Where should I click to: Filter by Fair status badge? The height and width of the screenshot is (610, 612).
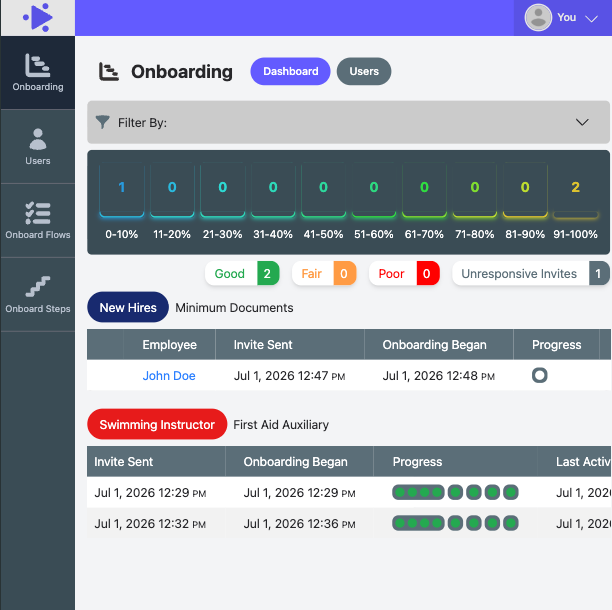324,273
